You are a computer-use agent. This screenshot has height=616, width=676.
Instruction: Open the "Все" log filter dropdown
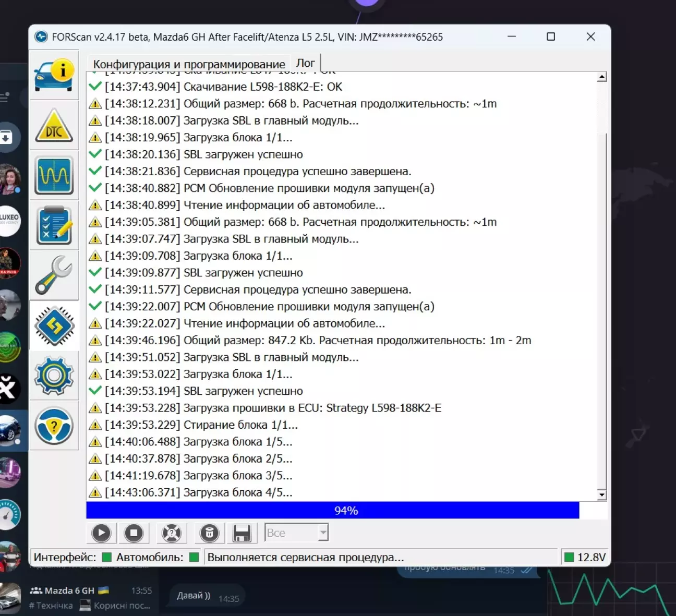[296, 533]
